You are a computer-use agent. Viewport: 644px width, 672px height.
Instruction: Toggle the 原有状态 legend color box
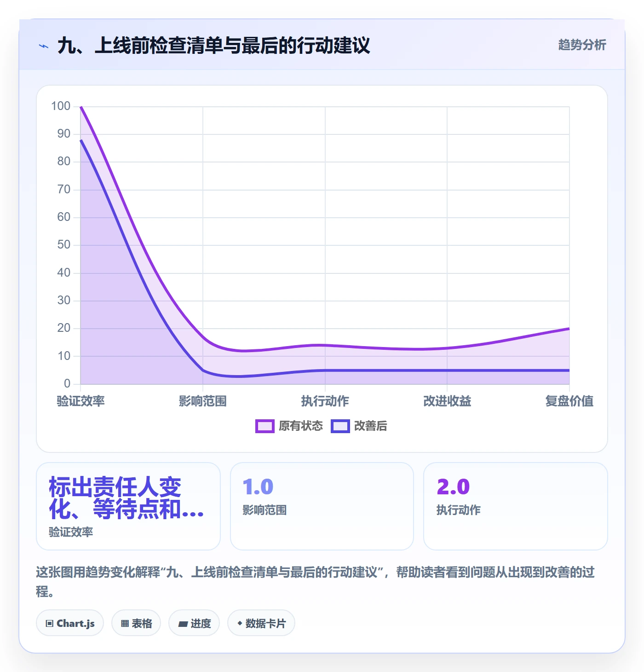click(x=264, y=426)
